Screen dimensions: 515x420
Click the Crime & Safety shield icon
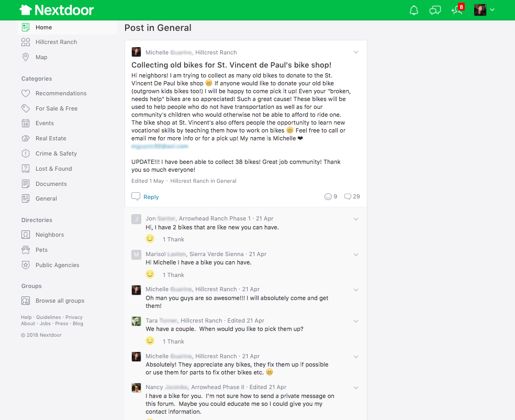(x=26, y=153)
